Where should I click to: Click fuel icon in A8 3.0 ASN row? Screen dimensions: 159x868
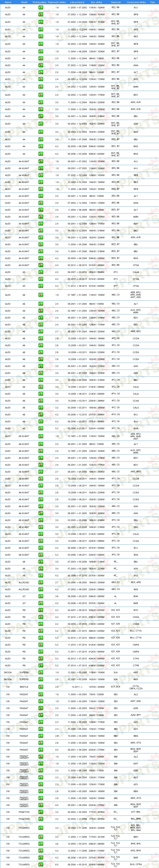click(41, 569)
